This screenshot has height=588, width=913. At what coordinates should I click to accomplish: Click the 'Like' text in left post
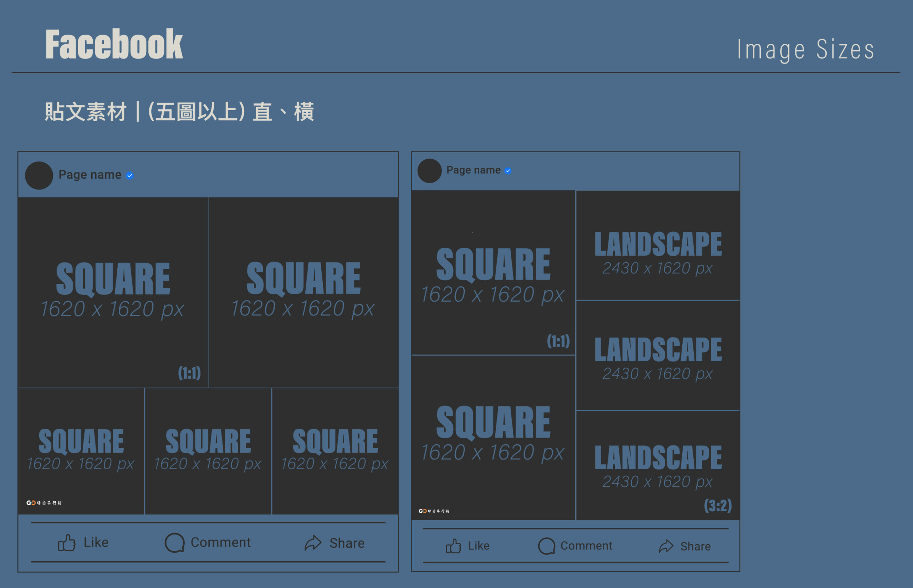(x=96, y=543)
